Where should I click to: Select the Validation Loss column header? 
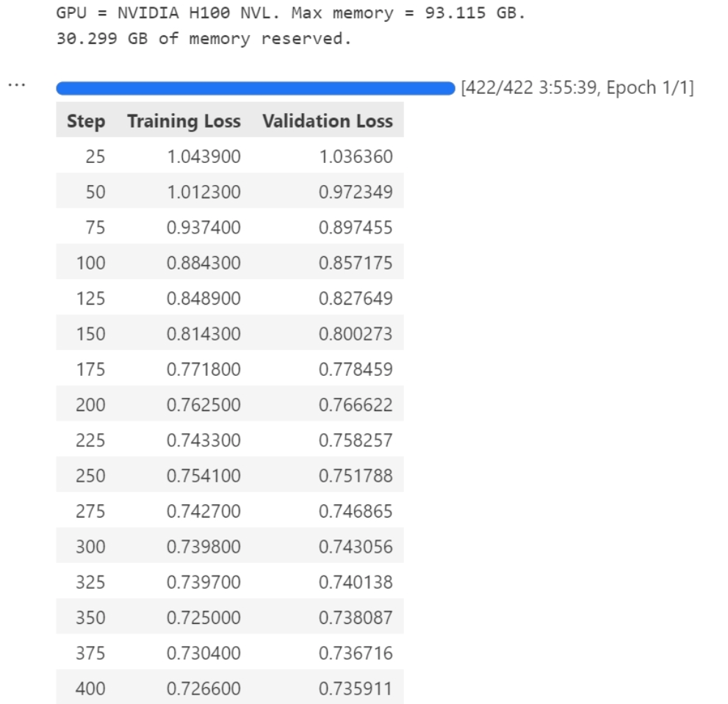click(328, 120)
